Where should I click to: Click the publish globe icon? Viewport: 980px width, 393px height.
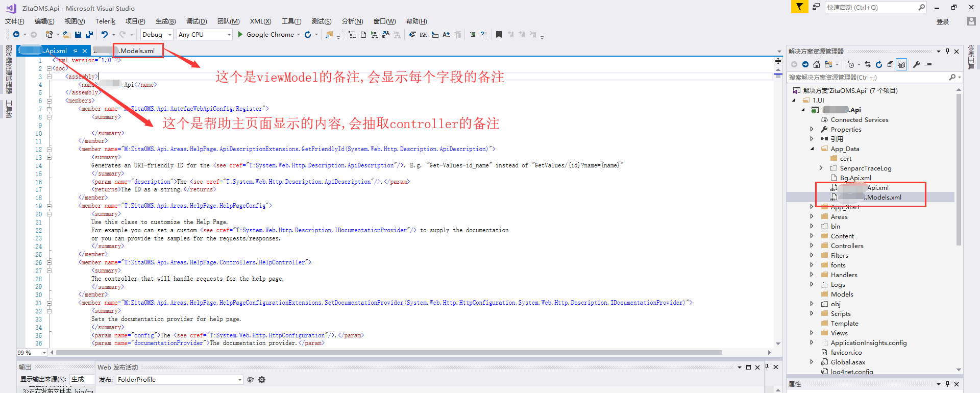[251, 380]
